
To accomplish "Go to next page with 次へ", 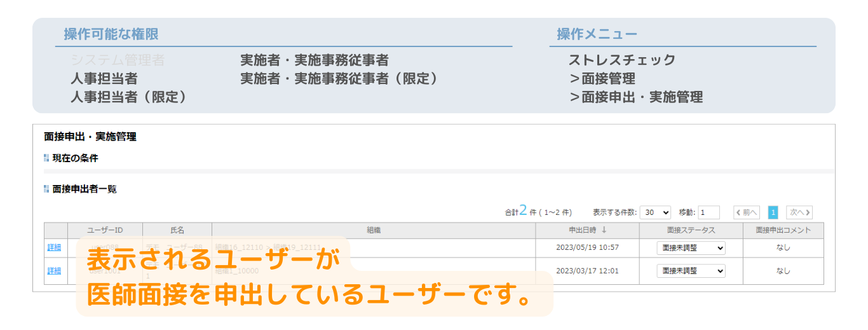I will 799,213.
